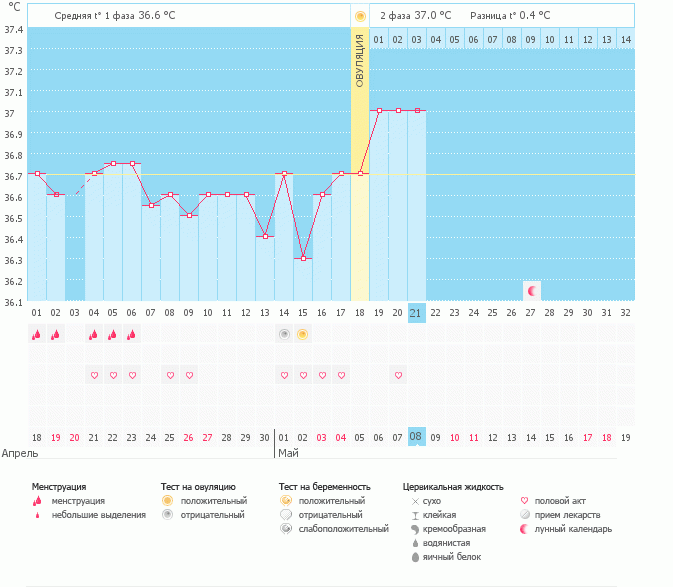Image resolution: width=673 pixels, height=587 pixels.
Task: Click the heart icon on cycle day 04
Action: [x=94, y=375]
